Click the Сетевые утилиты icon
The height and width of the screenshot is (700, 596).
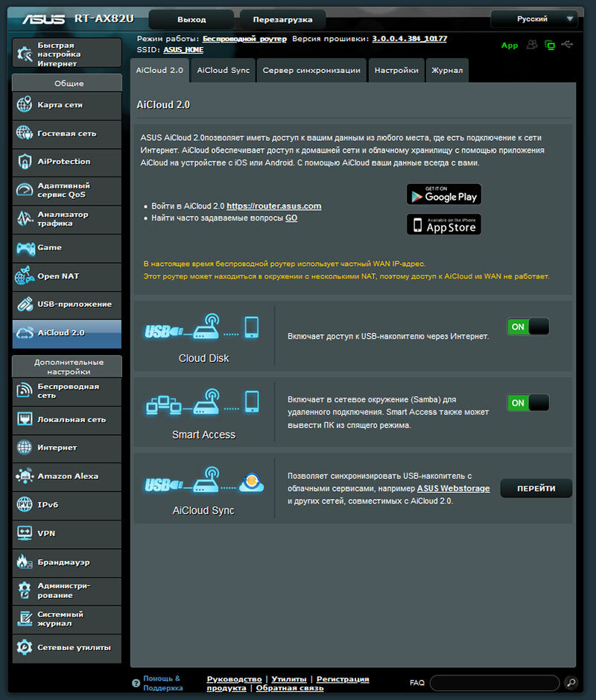click(24, 647)
